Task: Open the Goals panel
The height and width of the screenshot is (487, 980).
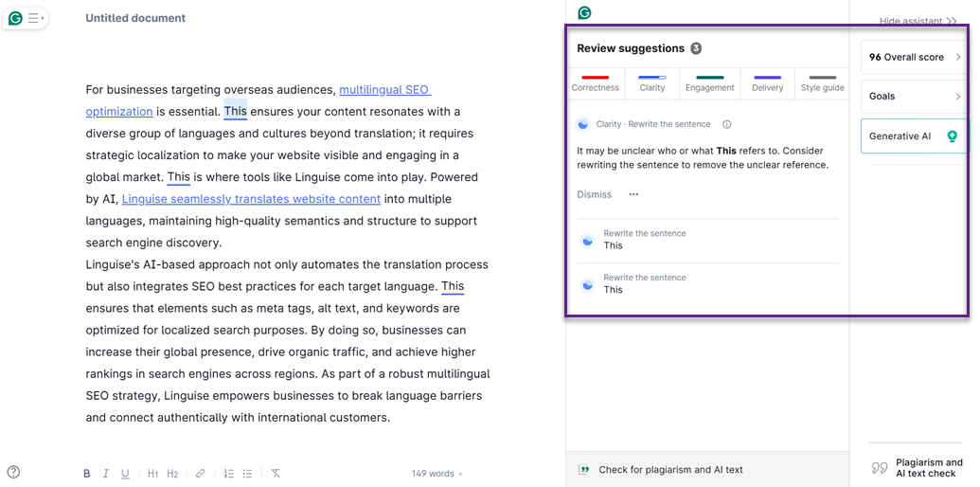Action: 915,97
